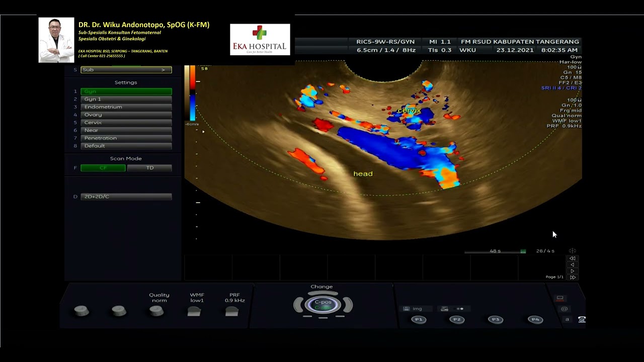Flip the WMF low1 paddle switch
This screenshot has height=362, width=644.
(194, 311)
